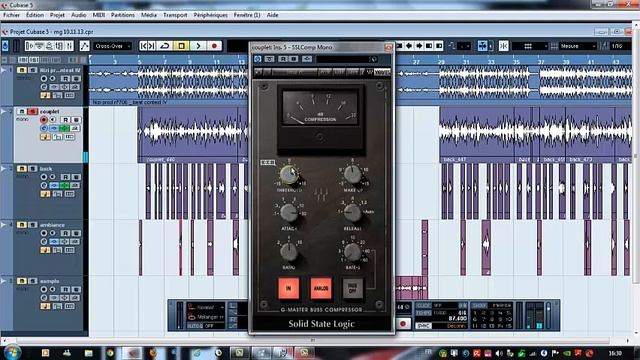Viewport: 640px width, 360px height.
Task: Open the couplet track channel settings (e) icon
Action: pos(44,128)
